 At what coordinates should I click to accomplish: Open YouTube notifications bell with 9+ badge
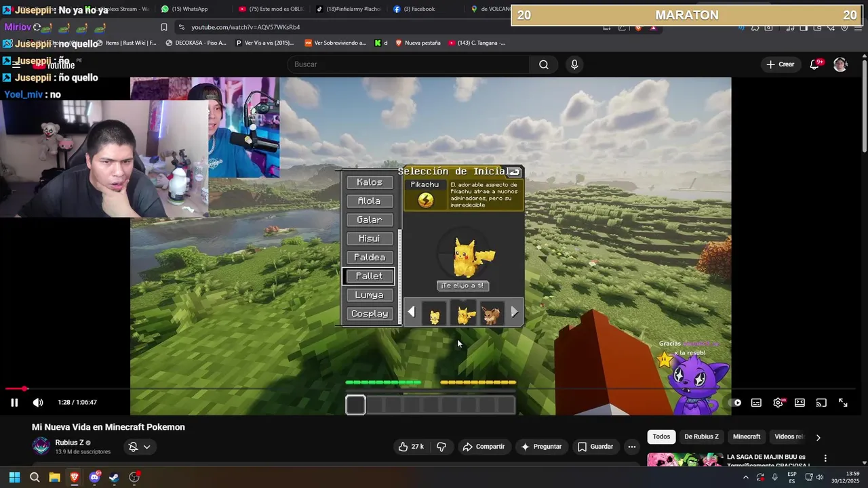pos(816,64)
